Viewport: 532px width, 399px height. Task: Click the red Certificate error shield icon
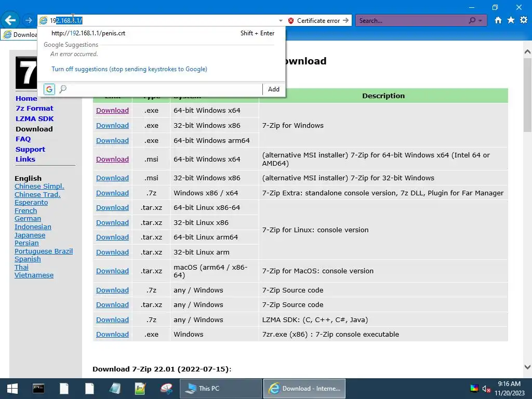coord(291,21)
